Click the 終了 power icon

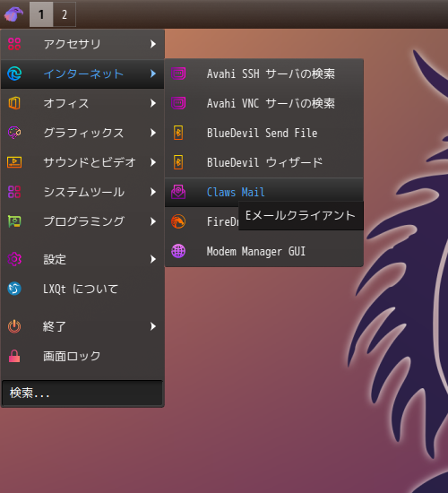coord(14,326)
